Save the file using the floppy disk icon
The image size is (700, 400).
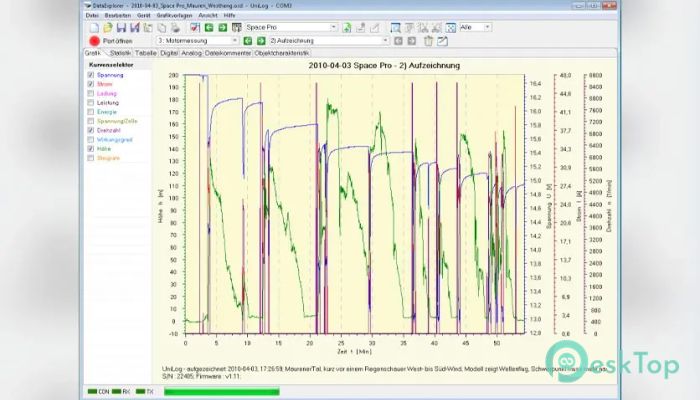(x=121, y=28)
